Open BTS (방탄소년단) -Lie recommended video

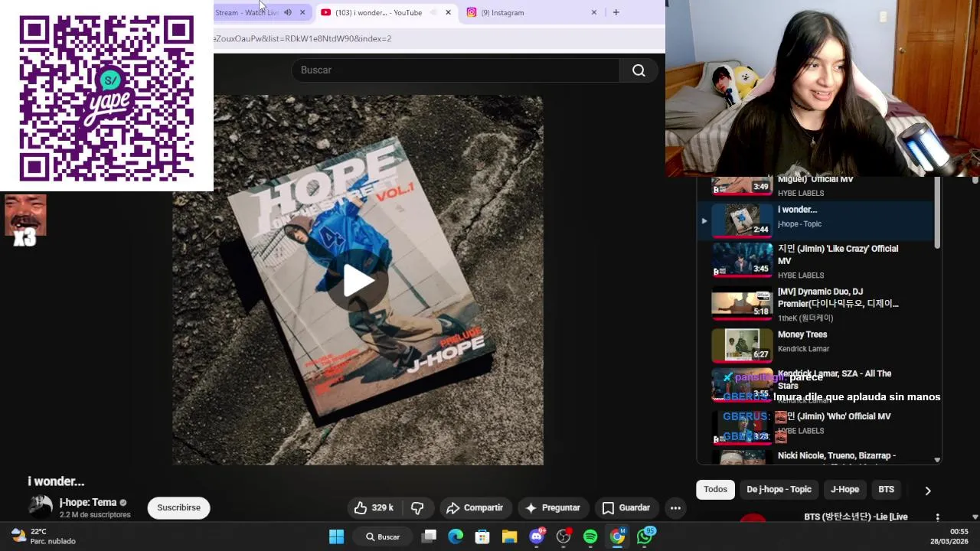(855, 517)
